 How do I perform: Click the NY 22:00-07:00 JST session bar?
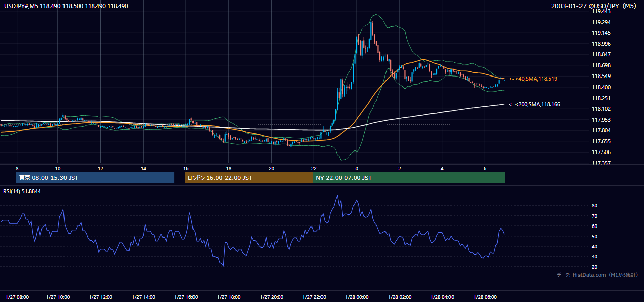tap(409, 178)
